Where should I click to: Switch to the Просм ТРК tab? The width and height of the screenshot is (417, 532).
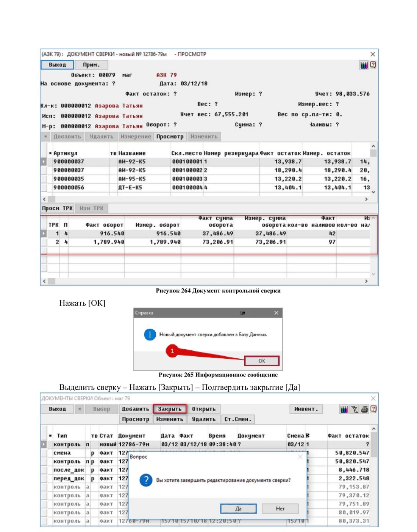click(x=57, y=208)
